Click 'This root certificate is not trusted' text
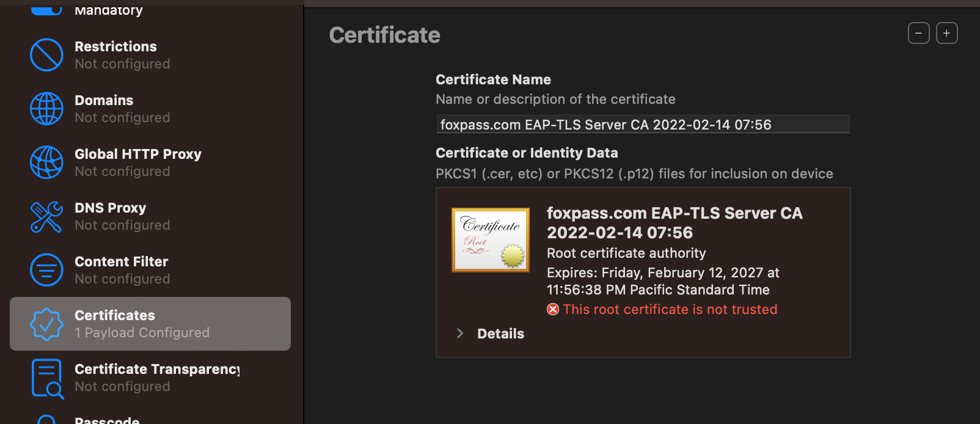This screenshot has height=424, width=980. tap(670, 309)
